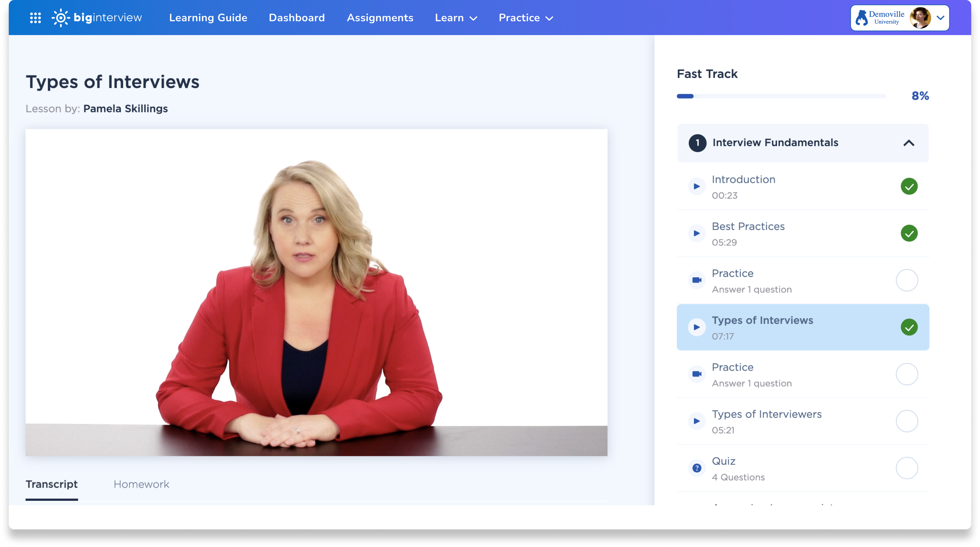This screenshot has height=547, width=980.
Task: Collapse the Interview Fundamentals section
Action: pyautogui.click(x=909, y=143)
